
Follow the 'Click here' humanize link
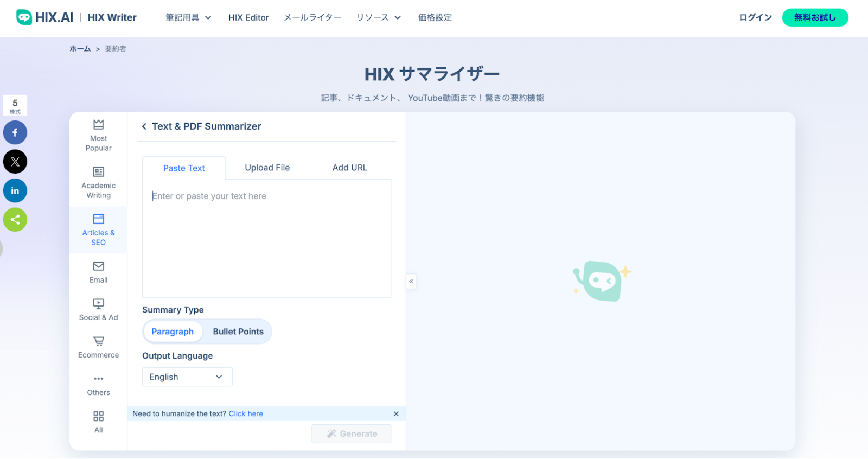(246, 413)
